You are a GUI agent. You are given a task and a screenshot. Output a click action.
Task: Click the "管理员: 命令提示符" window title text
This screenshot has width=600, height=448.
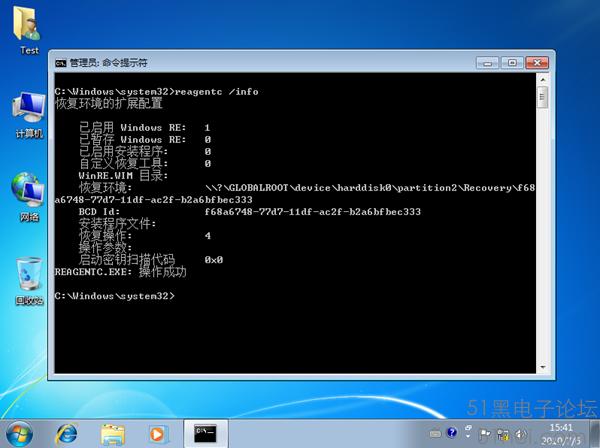click(x=109, y=63)
